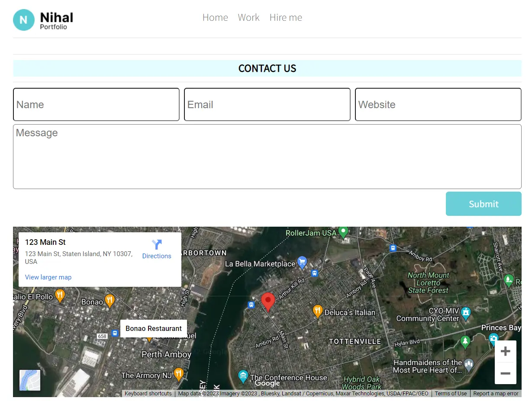Click the Directions arrow icon
Image resolution: width=532 pixels, height=401 pixels.
pyautogui.click(x=157, y=245)
